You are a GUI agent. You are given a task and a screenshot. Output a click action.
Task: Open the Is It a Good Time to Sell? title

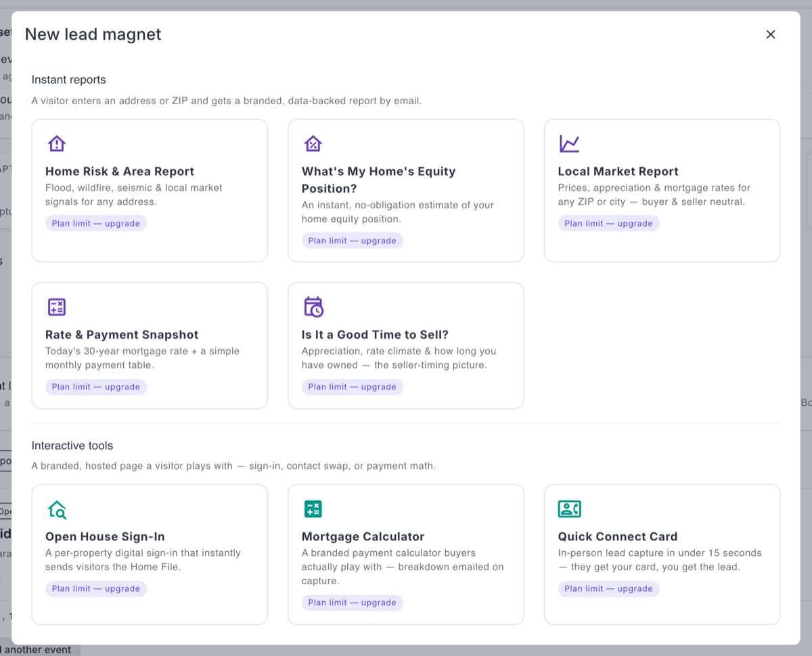[x=375, y=335]
